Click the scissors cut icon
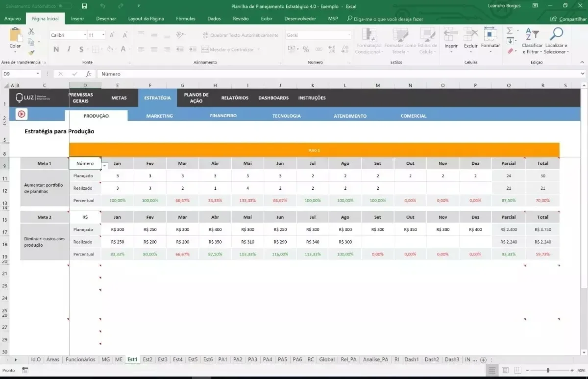588x379 pixels. (31, 31)
